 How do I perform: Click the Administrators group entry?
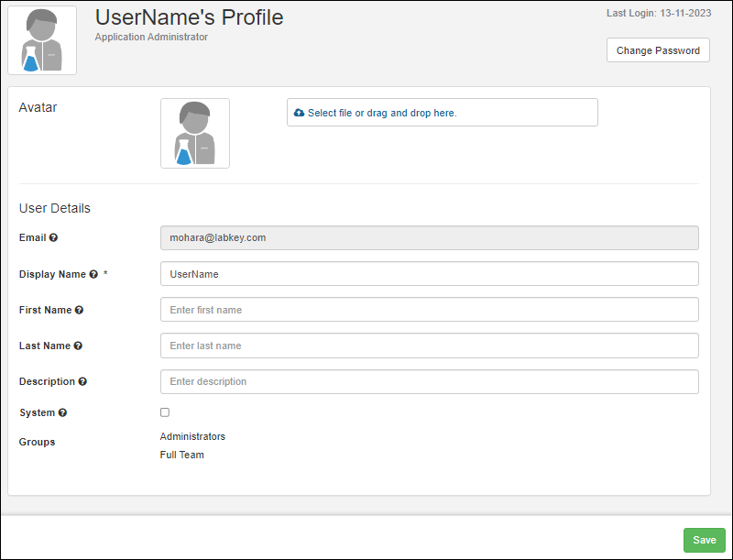point(192,437)
